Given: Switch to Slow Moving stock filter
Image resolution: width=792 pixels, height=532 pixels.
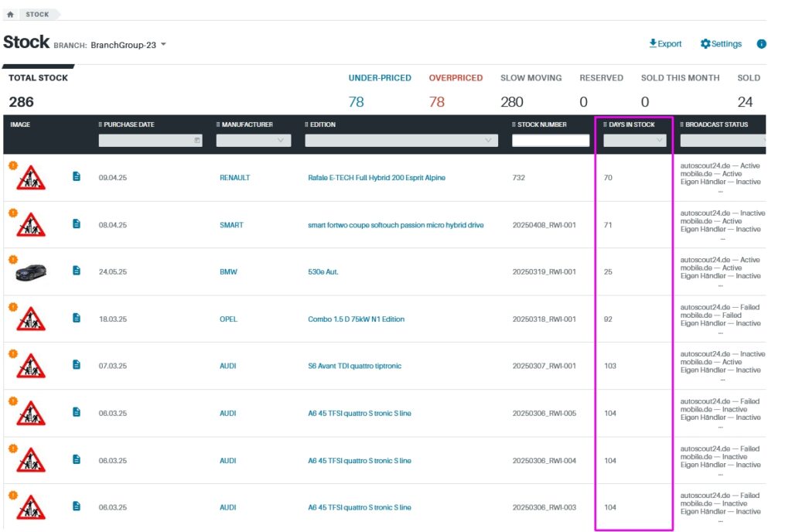Looking at the screenshot, I should pyautogui.click(x=531, y=78).
